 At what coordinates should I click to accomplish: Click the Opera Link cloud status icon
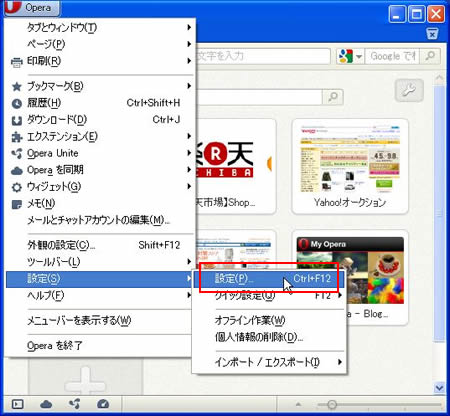46,405
